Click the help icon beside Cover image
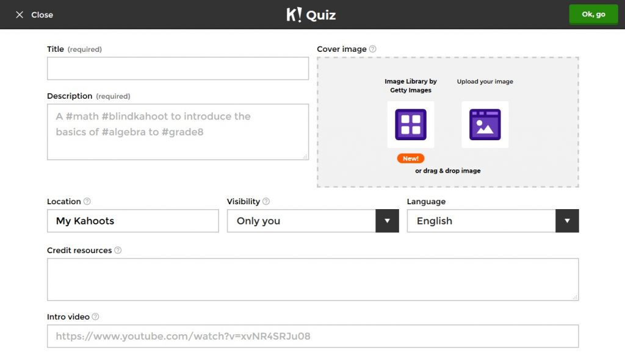 [x=373, y=49]
